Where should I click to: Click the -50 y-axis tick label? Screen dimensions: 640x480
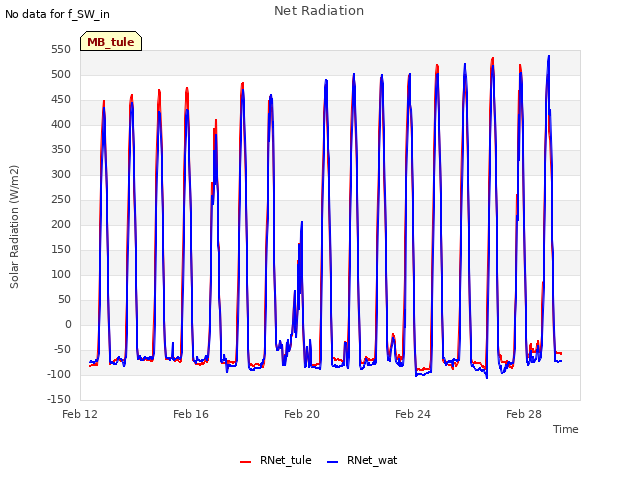pos(62,349)
